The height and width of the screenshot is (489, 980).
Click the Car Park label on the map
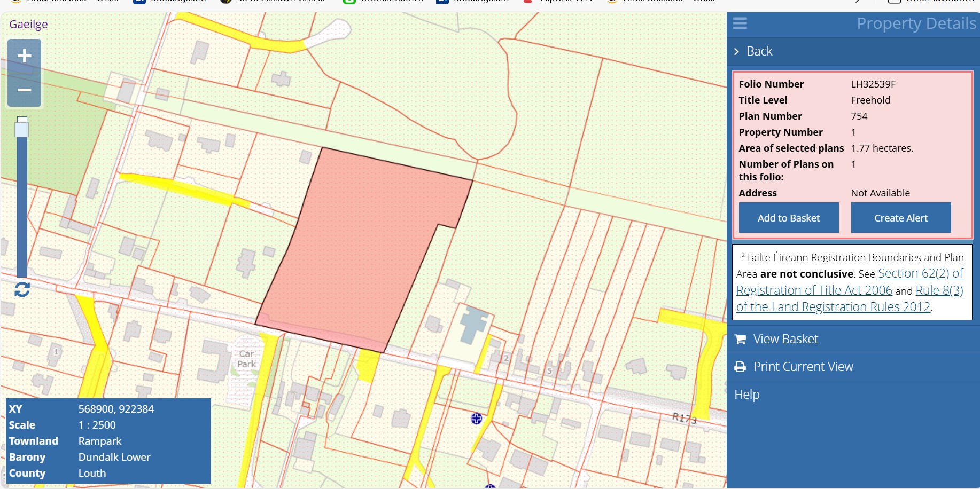point(246,359)
